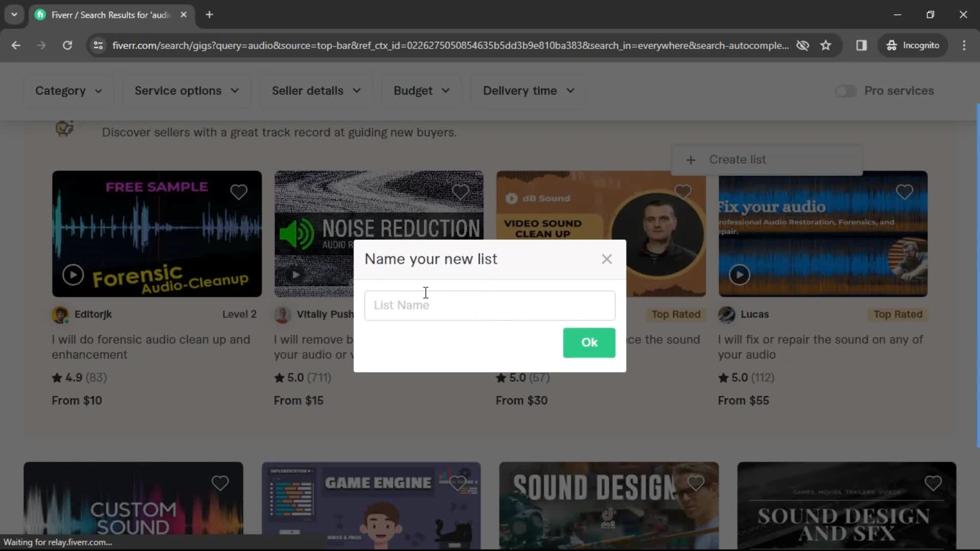Viewport: 980px width, 551px height.
Task: Click the play button on Forensic Audio-Cleanup thumbnail
Action: pos(72,274)
